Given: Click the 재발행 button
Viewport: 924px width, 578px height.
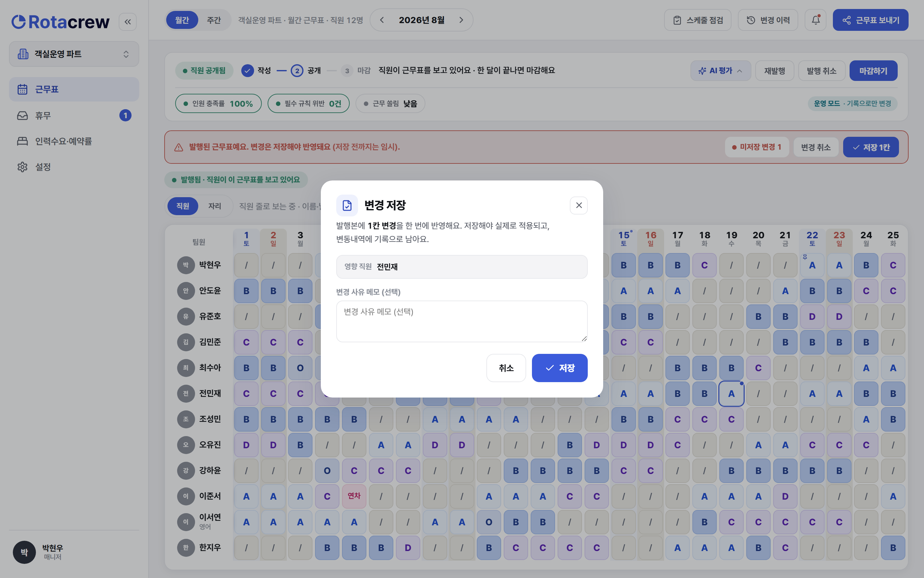Looking at the screenshot, I should click(774, 71).
